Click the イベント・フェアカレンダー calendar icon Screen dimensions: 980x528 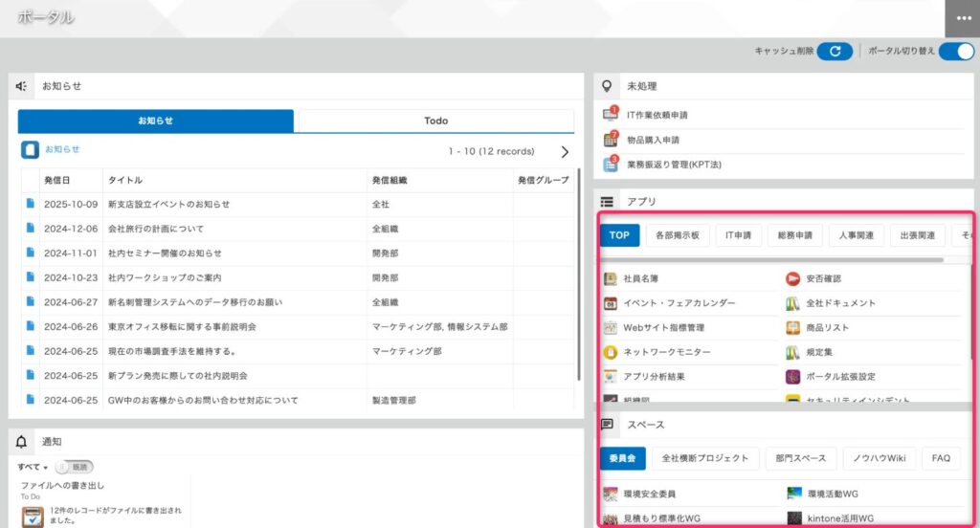tap(611, 303)
